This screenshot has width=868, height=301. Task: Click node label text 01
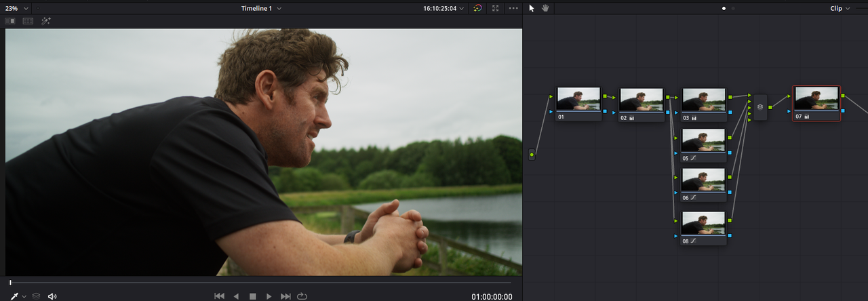click(x=561, y=117)
